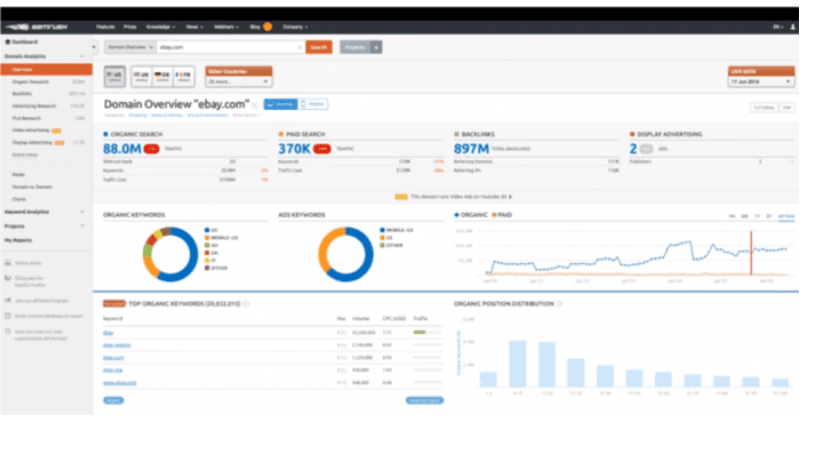
Task: Click the red badge next to 88.0M
Action: 152,149
